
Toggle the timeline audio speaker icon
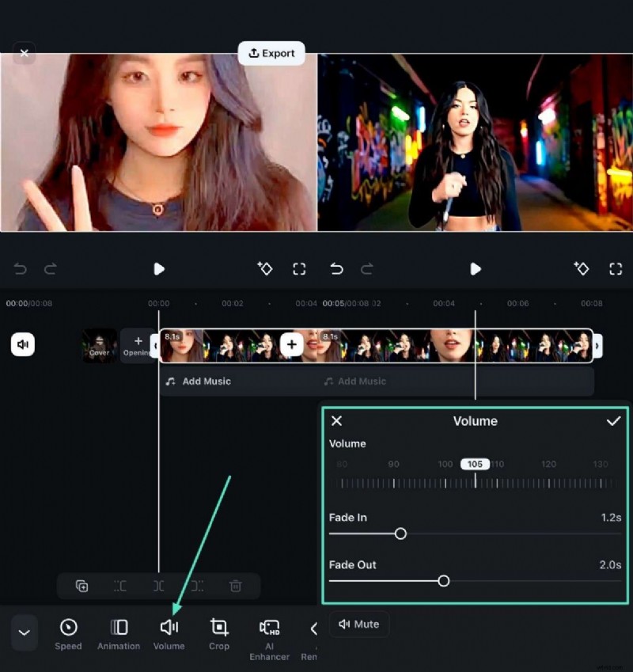23,344
